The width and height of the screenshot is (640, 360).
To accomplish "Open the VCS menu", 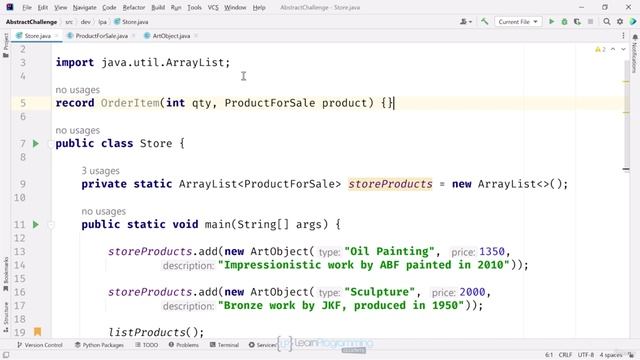I will 213,7.
